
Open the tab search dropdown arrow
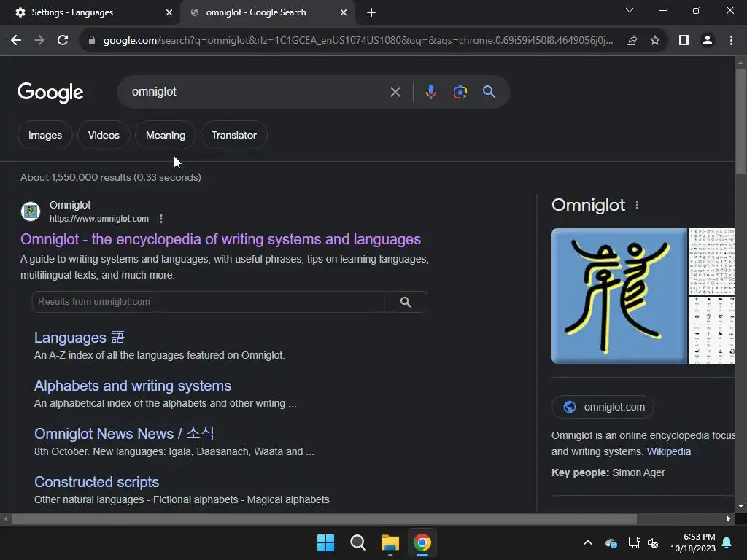630,10
